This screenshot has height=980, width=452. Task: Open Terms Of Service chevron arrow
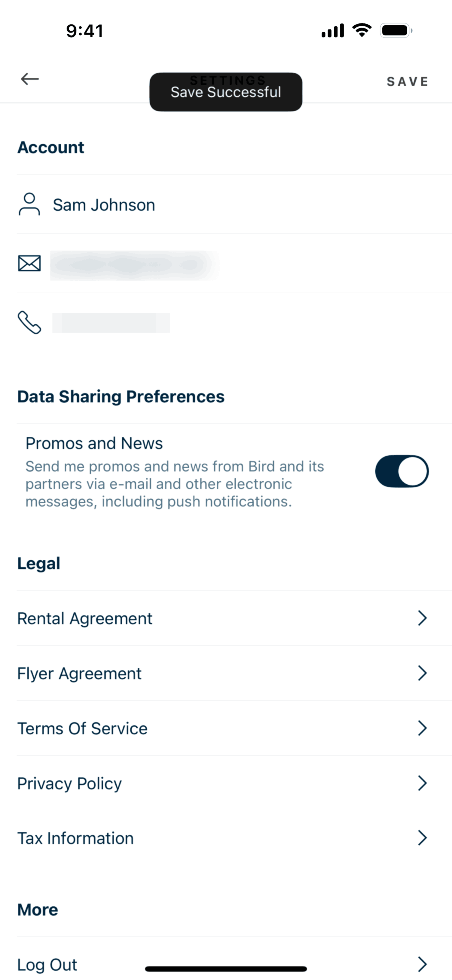click(x=422, y=728)
